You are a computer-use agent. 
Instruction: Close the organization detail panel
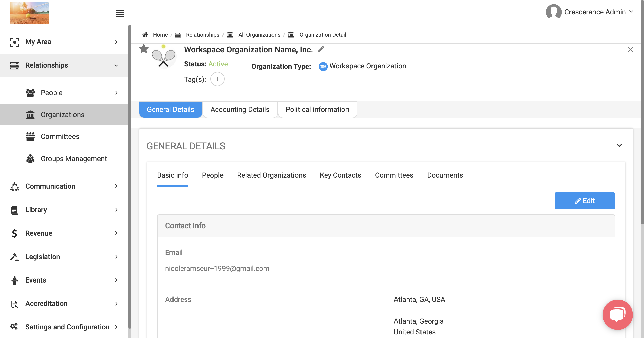coord(630,50)
